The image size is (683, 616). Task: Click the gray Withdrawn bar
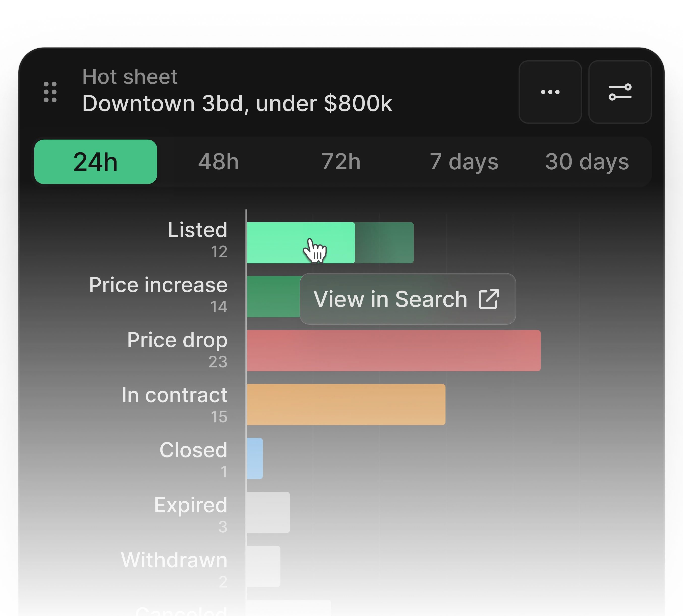264,566
